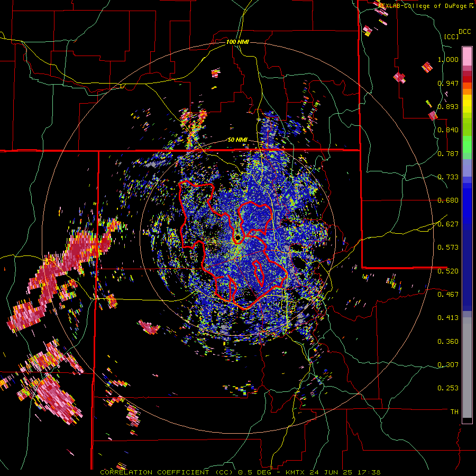
Task: Select the 0.947 scale value
Action: [x=448, y=83]
